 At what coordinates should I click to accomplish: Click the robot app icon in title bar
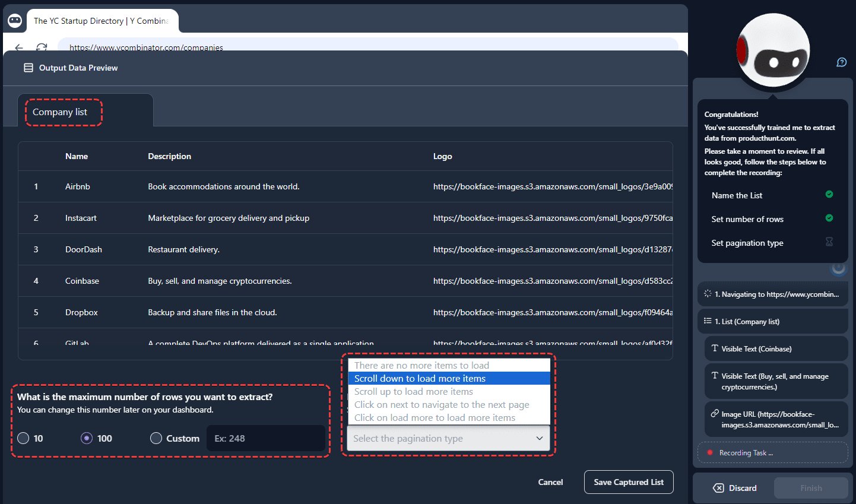coord(15,21)
